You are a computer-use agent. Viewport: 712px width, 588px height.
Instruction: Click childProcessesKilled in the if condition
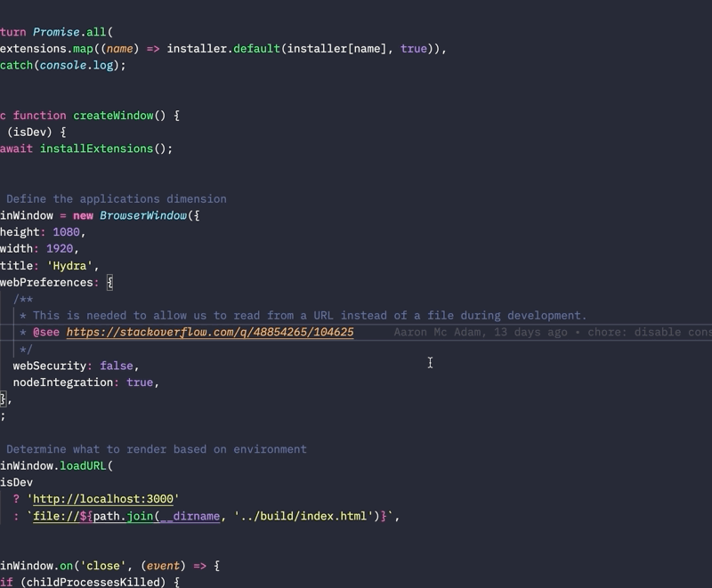93,582
